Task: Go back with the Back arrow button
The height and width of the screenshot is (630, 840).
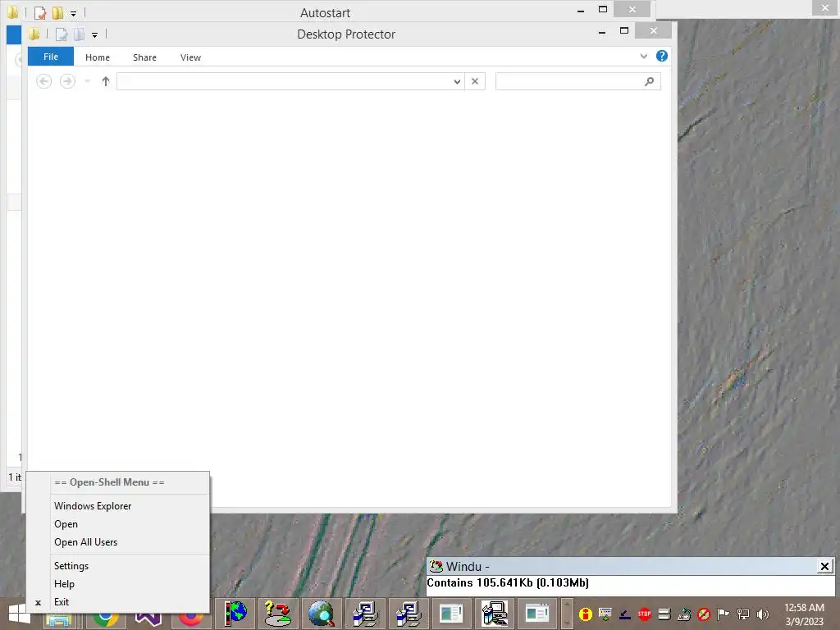Action: [44, 81]
